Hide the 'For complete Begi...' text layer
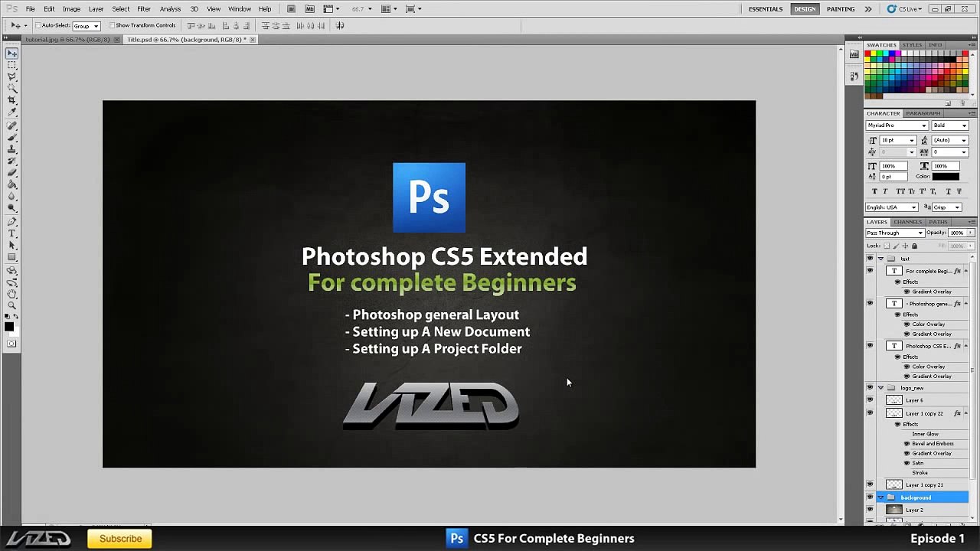 pos(870,271)
